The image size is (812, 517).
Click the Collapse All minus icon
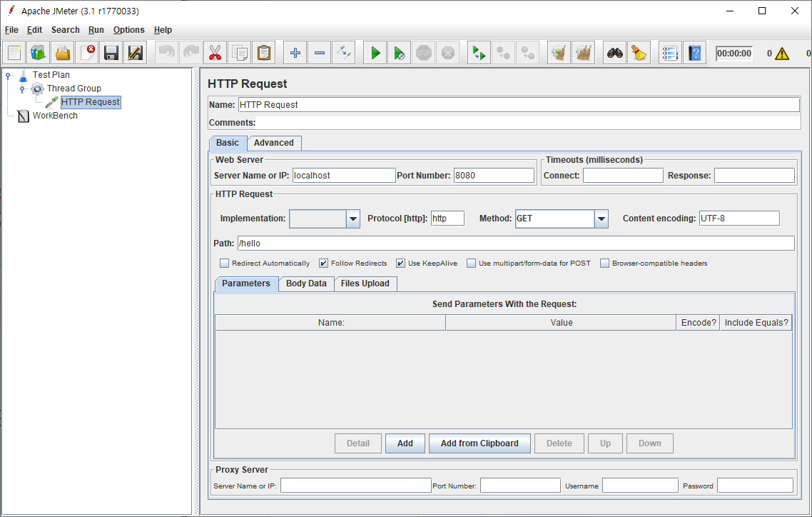320,53
